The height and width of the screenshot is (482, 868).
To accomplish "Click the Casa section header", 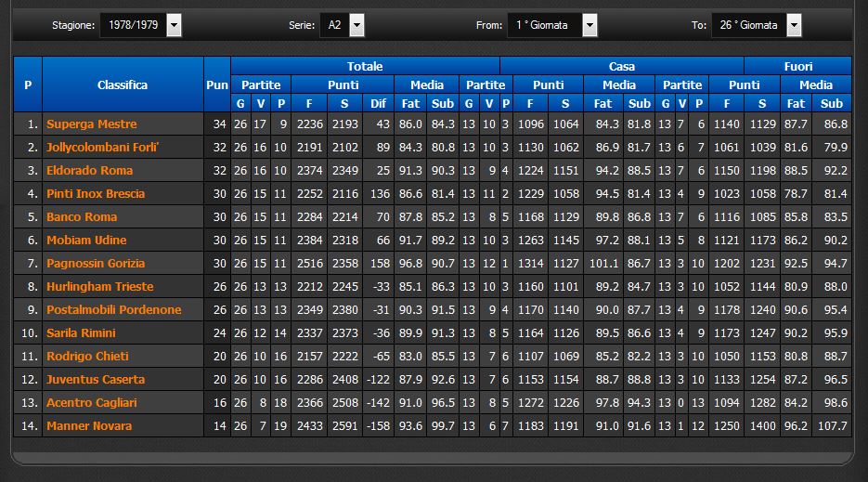I will tap(622, 66).
